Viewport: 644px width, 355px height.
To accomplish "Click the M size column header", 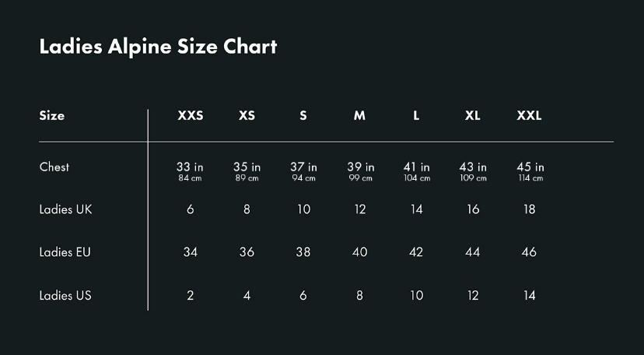I will click(x=359, y=115).
